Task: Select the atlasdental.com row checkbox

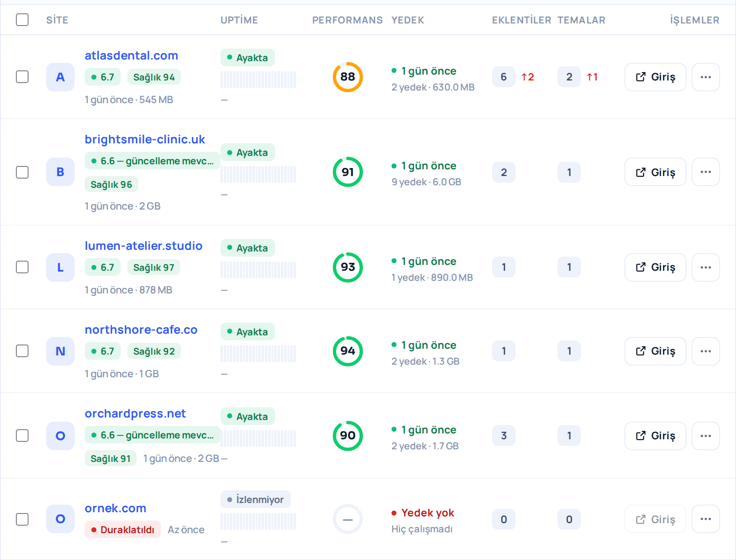Action: point(22,77)
